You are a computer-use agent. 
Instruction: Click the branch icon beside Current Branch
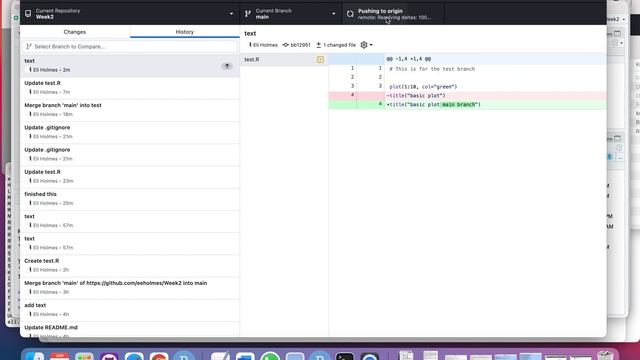[x=248, y=14]
